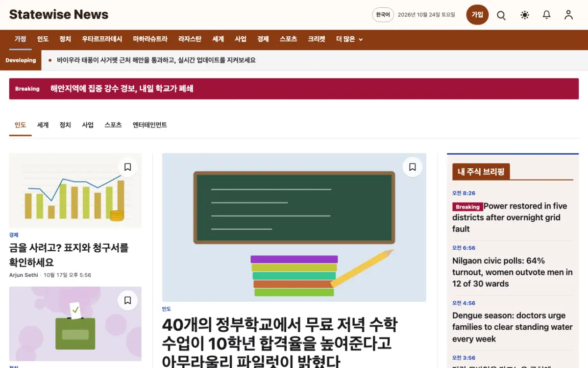Open Nilgaon civic polls 64% turnout story
Viewport: 588px width, 368px height.
click(513, 272)
